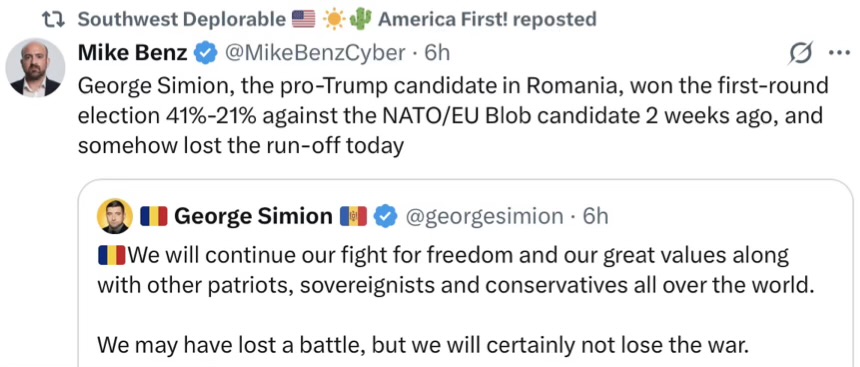Open the @georgesimion handle link

pyautogui.click(x=484, y=217)
